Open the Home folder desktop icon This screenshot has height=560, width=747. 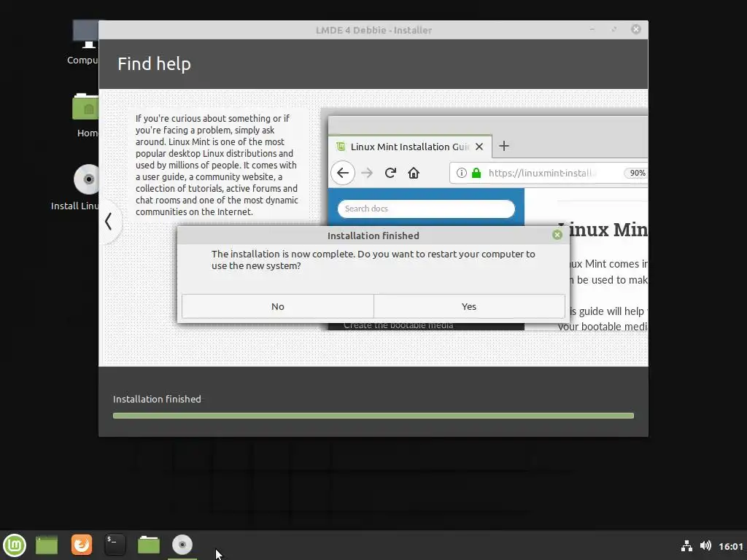tap(86, 115)
